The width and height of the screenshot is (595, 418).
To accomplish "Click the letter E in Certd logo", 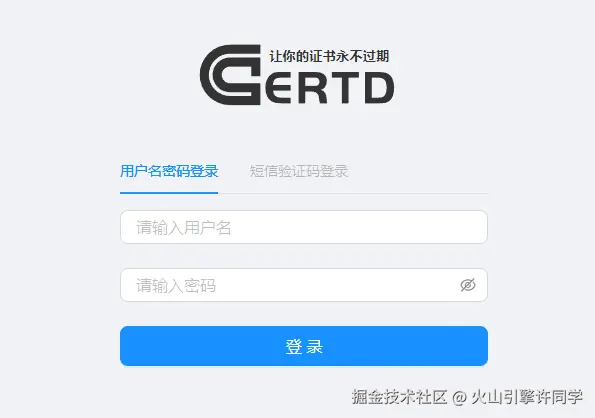I will [x=280, y=88].
